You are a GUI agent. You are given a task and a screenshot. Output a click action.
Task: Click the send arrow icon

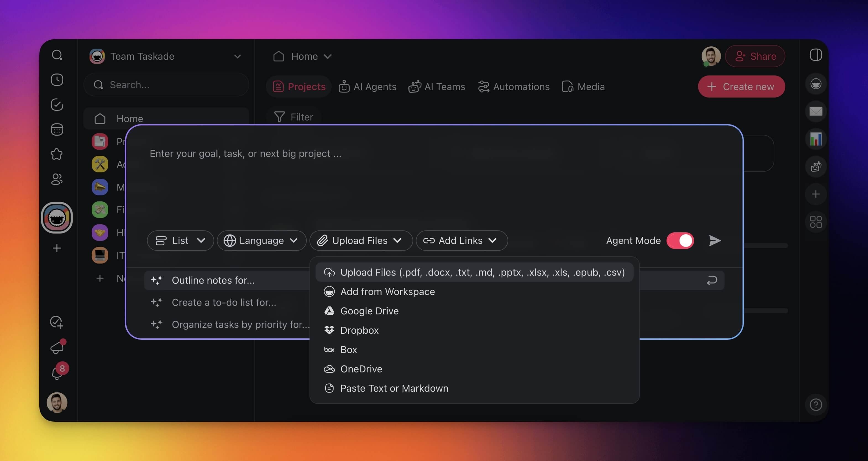coord(714,240)
